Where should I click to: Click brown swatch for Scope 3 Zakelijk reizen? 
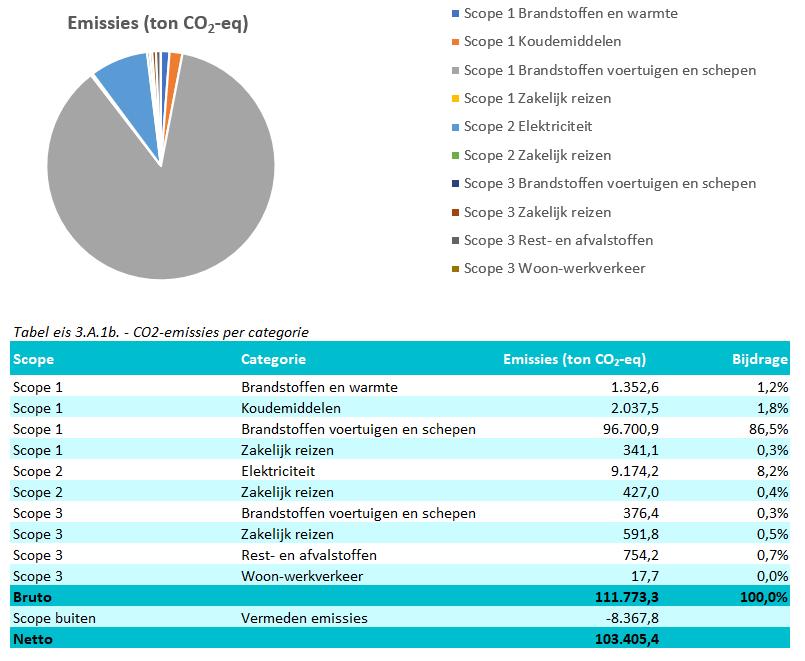click(x=455, y=212)
